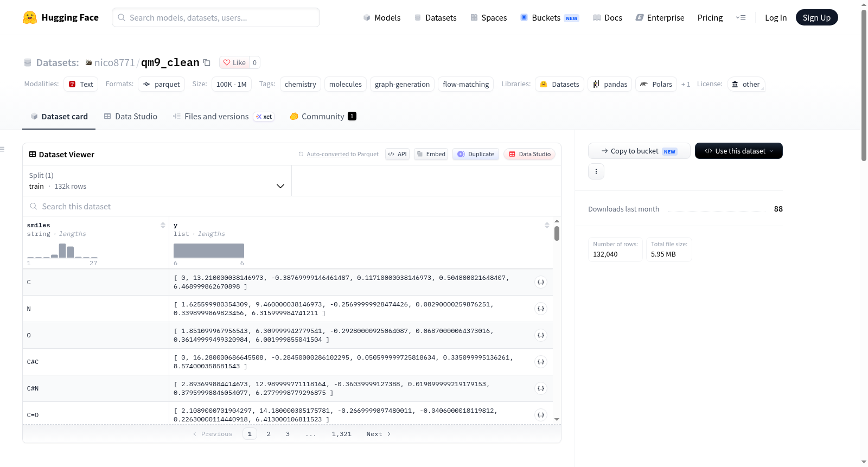Expand the train split selector

coord(157,181)
